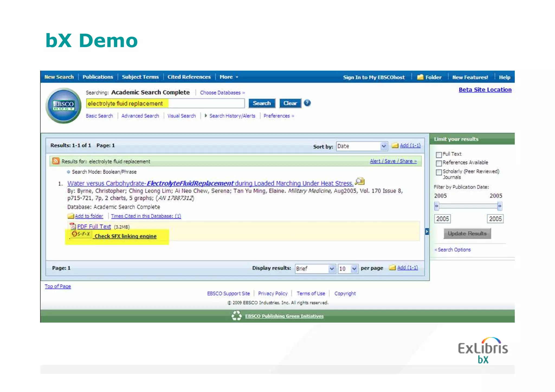Click right handle of publication date slider
Screen dimensions: 555x392
(499, 206)
